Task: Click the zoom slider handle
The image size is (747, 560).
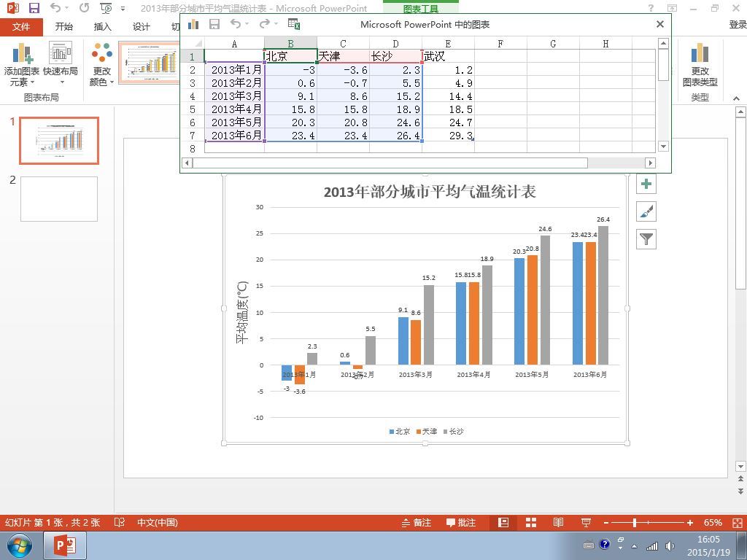Action: 635,523
